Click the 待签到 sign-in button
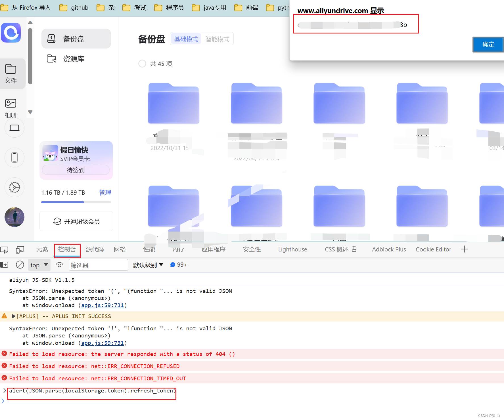 click(76, 170)
